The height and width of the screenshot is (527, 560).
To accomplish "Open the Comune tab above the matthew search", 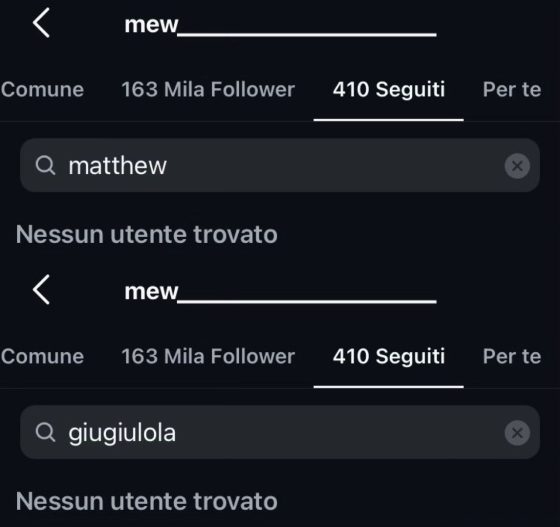I will [x=42, y=89].
